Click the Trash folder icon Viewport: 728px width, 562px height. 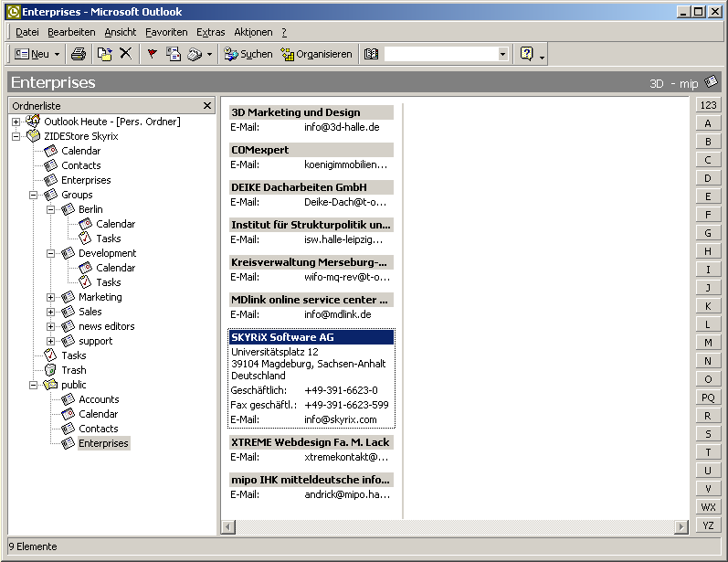click(x=50, y=370)
